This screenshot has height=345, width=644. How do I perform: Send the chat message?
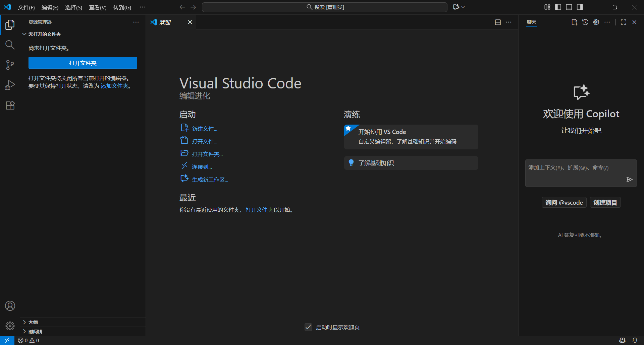(629, 180)
